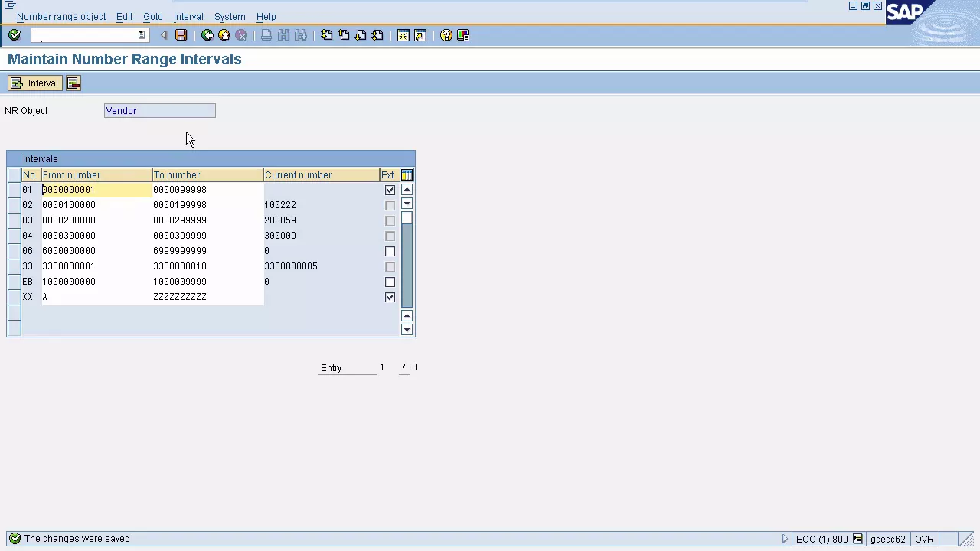
Task: Click Current number 3300000005 cell
Action: [x=322, y=266]
